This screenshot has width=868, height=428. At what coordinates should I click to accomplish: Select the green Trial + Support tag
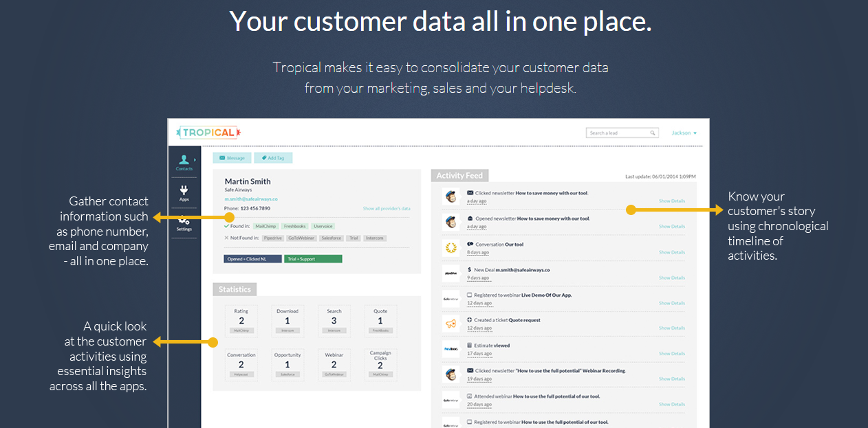(313, 259)
